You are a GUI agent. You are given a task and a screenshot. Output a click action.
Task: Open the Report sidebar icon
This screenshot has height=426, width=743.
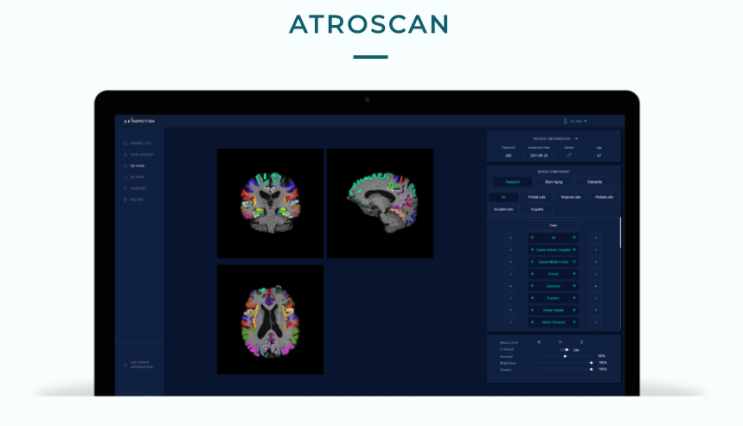(x=125, y=200)
